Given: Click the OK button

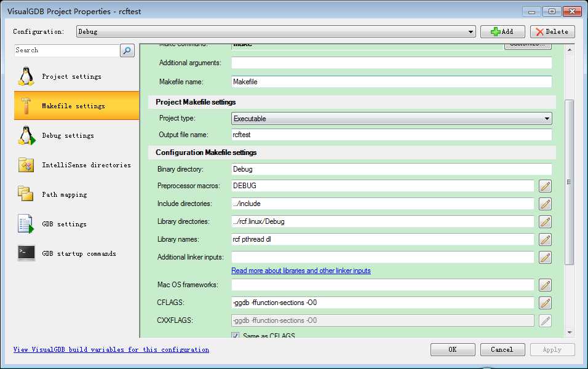Looking at the screenshot, I should coord(453,349).
